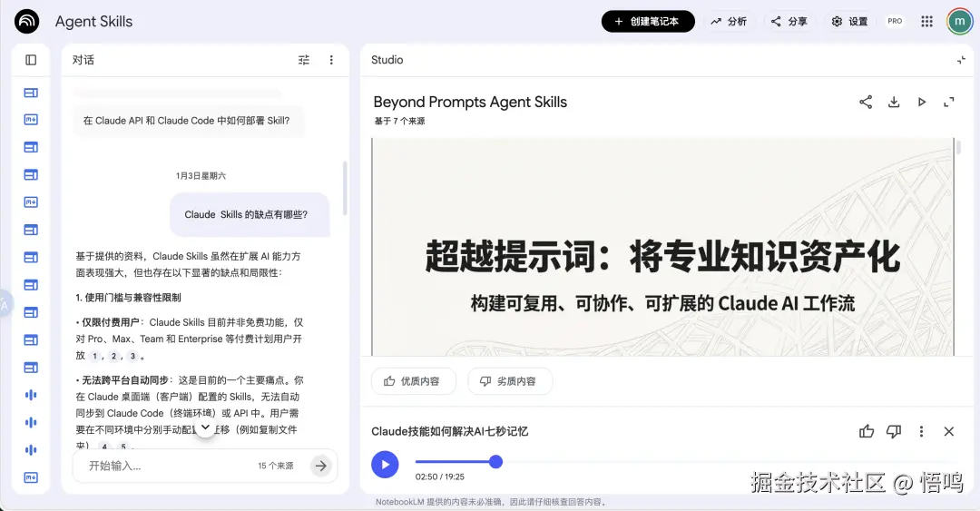Mark slides as 劣质内容
This screenshot has width=980, height=511.
509,381
